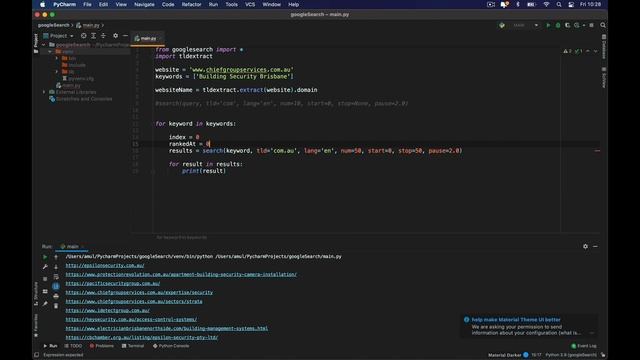Click the 'Help make Material Theme UI better' notification
640x360 pixels.
point(516,320)
